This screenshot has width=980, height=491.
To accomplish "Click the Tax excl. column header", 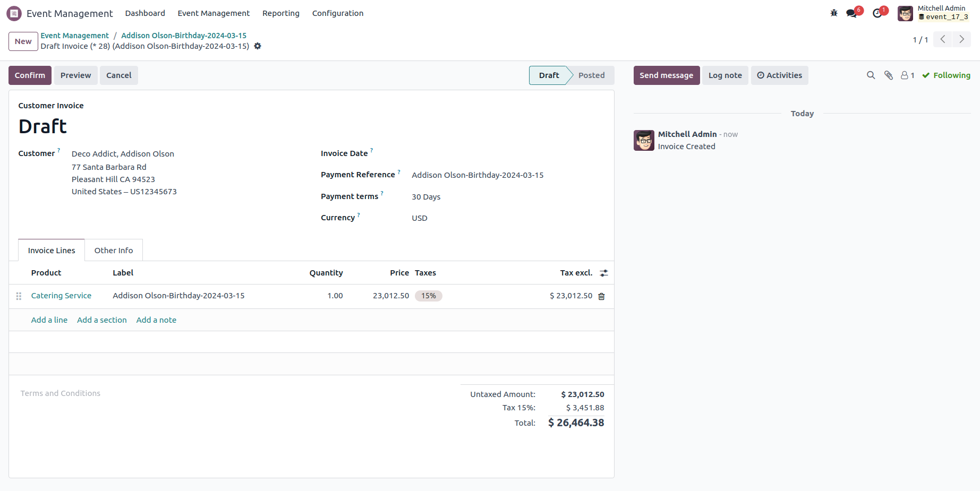I will coord(576,273).
